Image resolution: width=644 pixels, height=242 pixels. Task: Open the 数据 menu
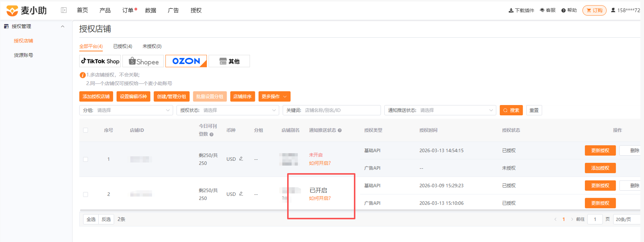pyautogui.click(x=151, y=10)
